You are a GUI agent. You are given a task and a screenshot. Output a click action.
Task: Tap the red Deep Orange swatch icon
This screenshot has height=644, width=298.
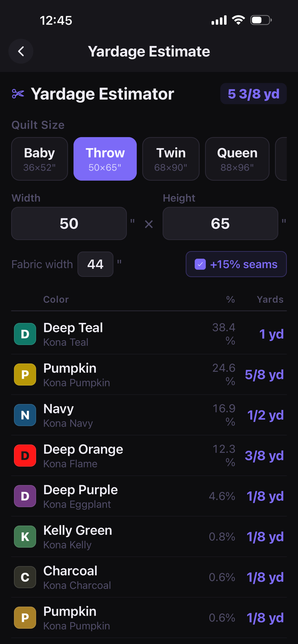coord(25,456)
